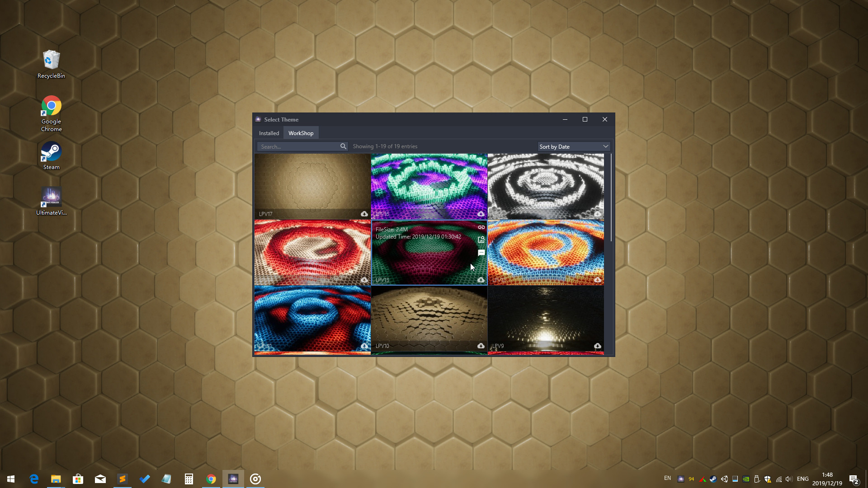The height and width of the screenshot is (488, 868).
Task: Download the LPV16 theme
Action: click(481, 214)
